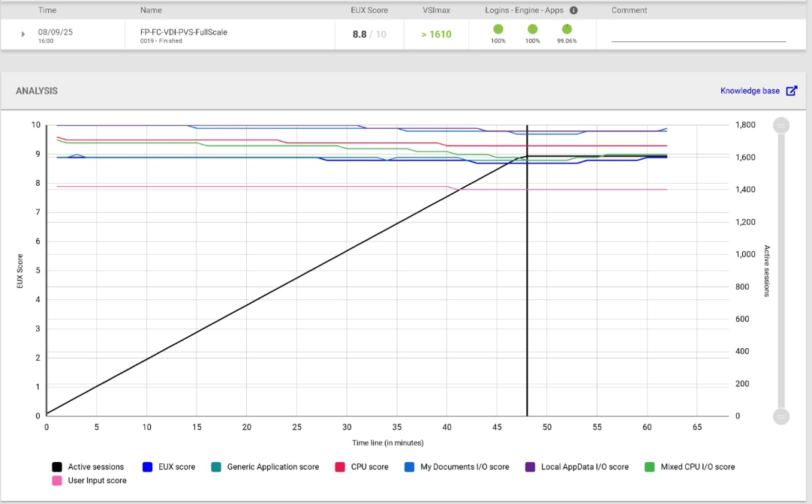The height and width of the screenshot is (504, 812).
Task: Toggle the My Documents I/O score legend swatch
Action: point(410,466)
